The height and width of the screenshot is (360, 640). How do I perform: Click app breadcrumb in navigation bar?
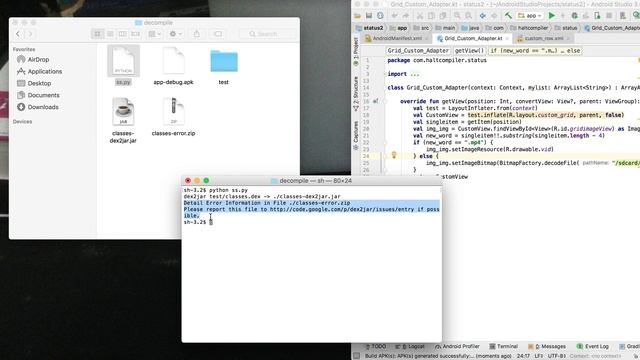coord(398,28)
